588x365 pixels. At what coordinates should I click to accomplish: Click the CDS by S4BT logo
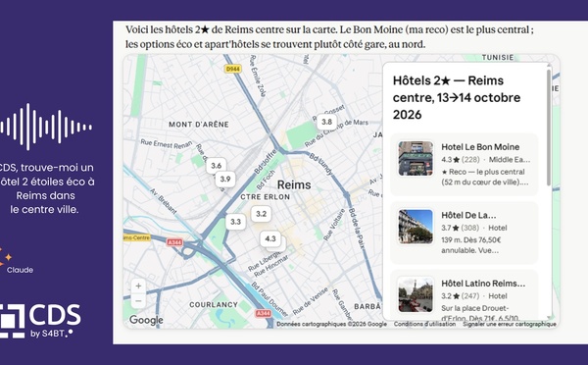click(x=40, y=320)
